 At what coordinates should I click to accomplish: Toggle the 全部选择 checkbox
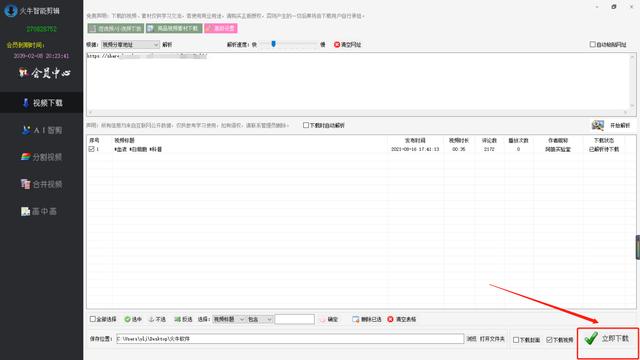[93, 319]
